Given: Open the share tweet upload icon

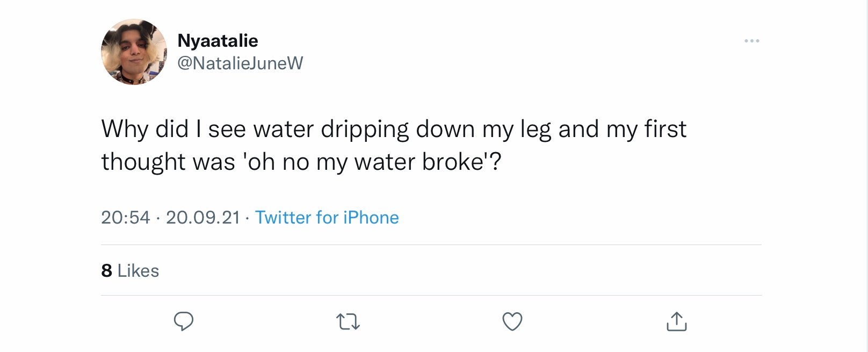Looking at the screenshot, I should (676, 321).
